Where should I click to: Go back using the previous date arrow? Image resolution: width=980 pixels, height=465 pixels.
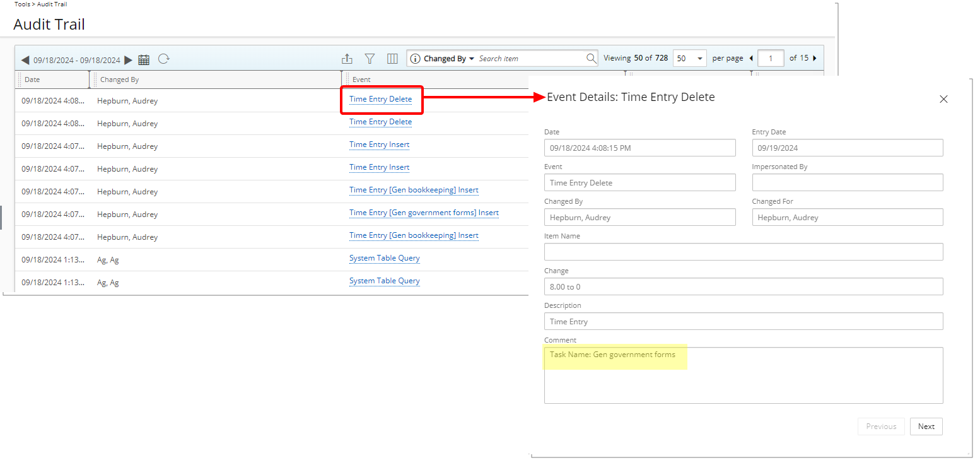[x=25, y=59]
